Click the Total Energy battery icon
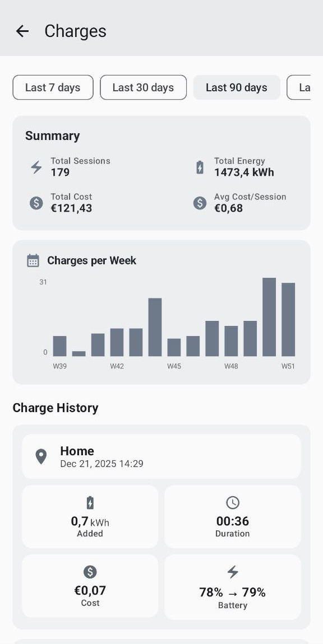323x644 pixels. [x=200, y=167]
